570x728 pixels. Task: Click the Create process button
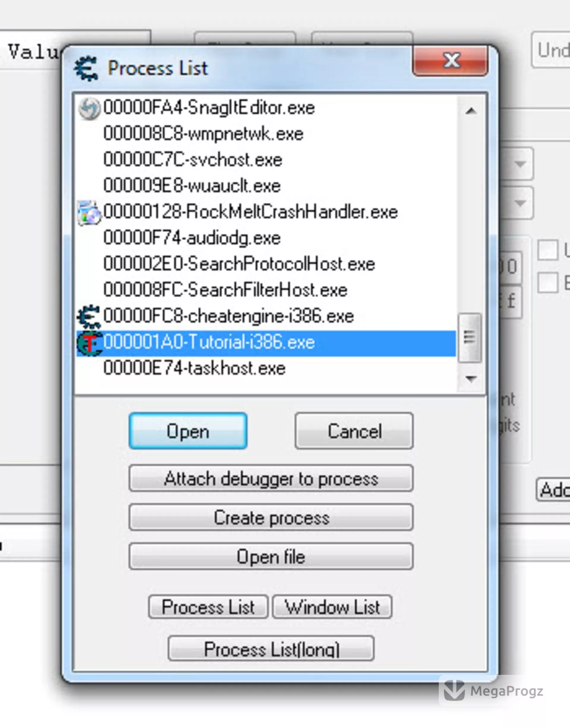[271, 518]
